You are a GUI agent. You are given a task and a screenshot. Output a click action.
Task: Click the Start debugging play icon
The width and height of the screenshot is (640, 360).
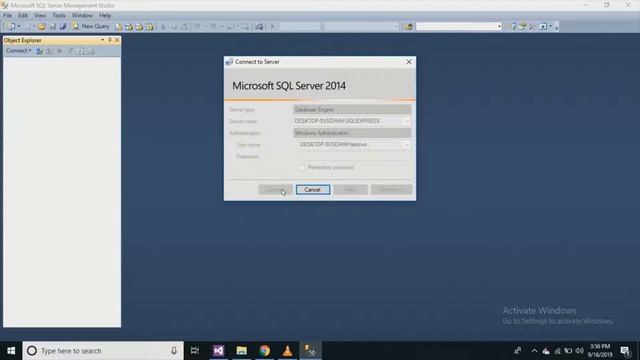(272, 27)
